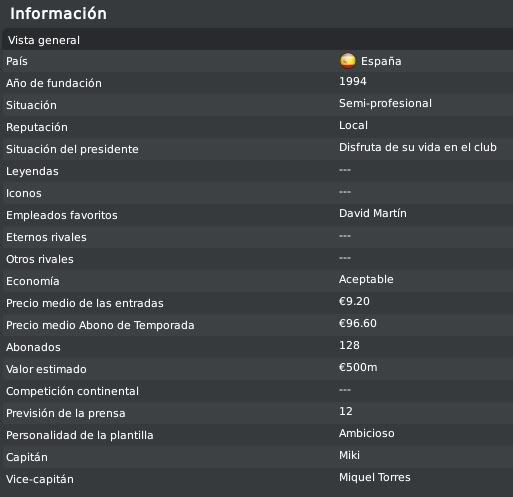Click the Local reputation value
Image resolution: width=513 pixels, height=497 pixels.
pyautogui.click(x=353, y=125)
